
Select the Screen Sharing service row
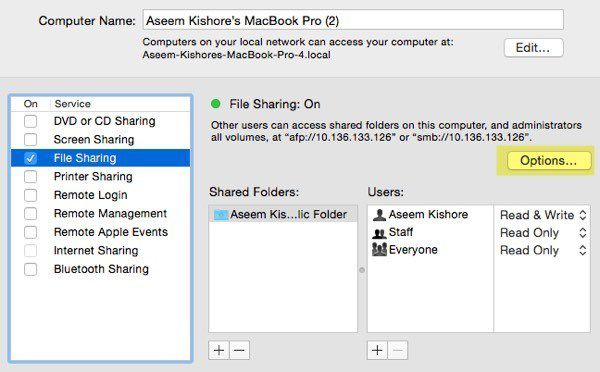pyautogui.click(x=100, y=140)
